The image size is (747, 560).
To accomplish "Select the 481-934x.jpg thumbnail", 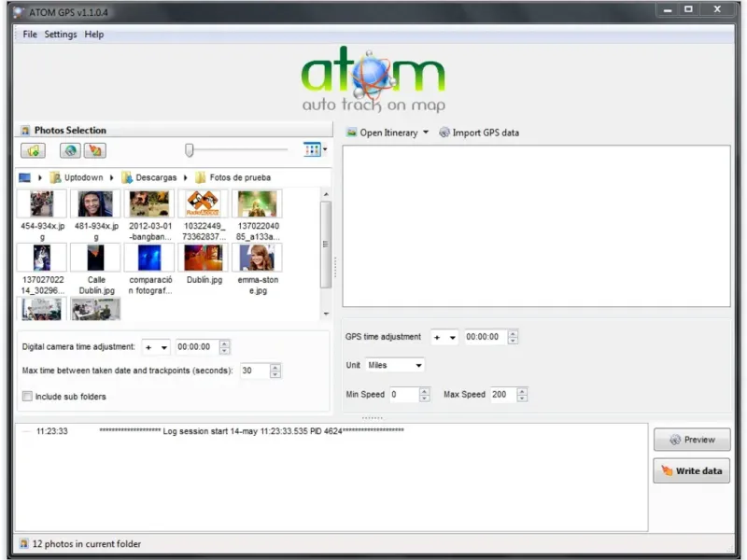I will [x=96, y=203].
